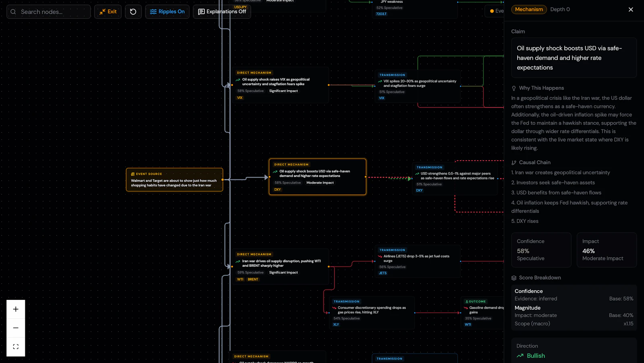Image resolution: width=644 pixels, height=363 pixels.
Task: Click the Outcome flask icon on Gasoline node
Action: click(466, 301)
